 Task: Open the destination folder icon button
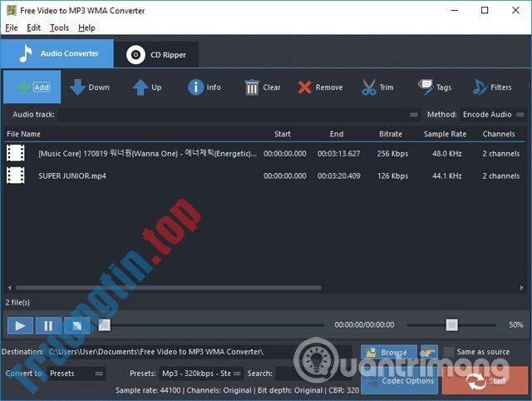[429, 353]
